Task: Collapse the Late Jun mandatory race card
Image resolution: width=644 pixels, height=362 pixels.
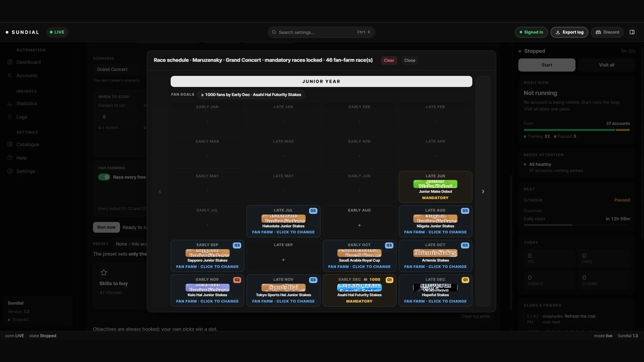Action: click(467, 174)
